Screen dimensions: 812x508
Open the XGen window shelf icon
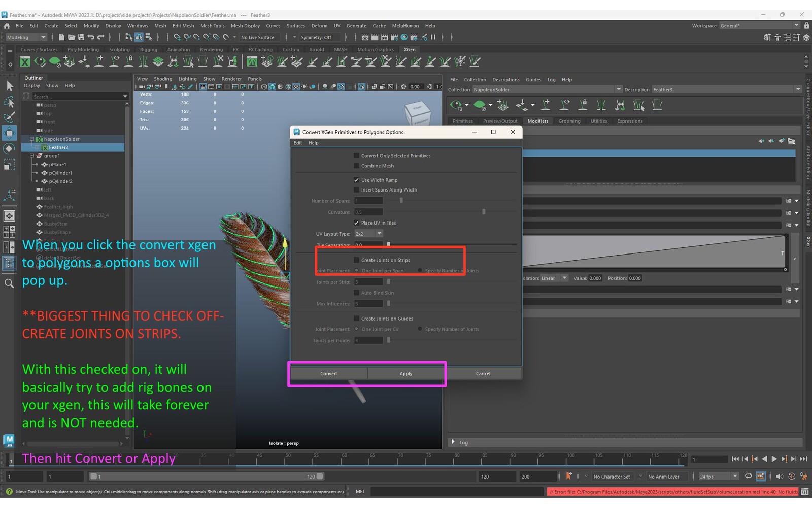click(x=25, y=62)
